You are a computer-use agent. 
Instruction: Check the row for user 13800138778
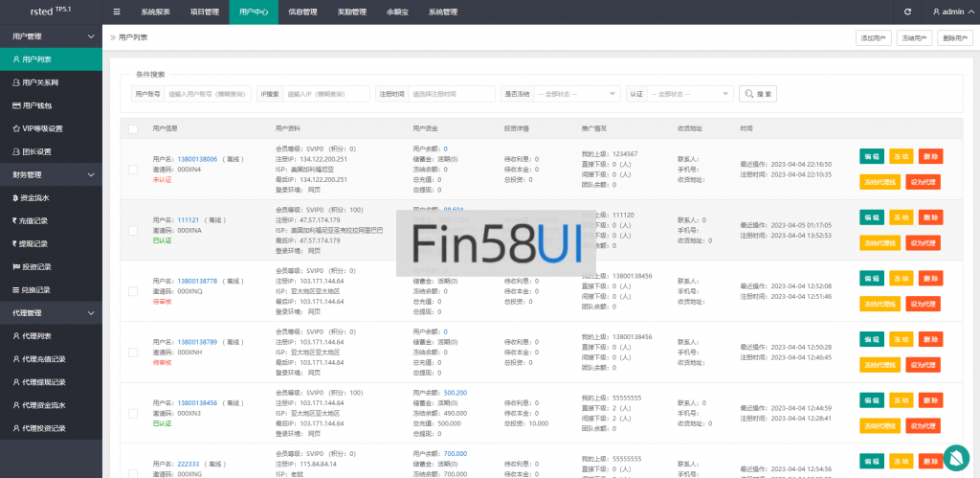click(x=133, y=291)
